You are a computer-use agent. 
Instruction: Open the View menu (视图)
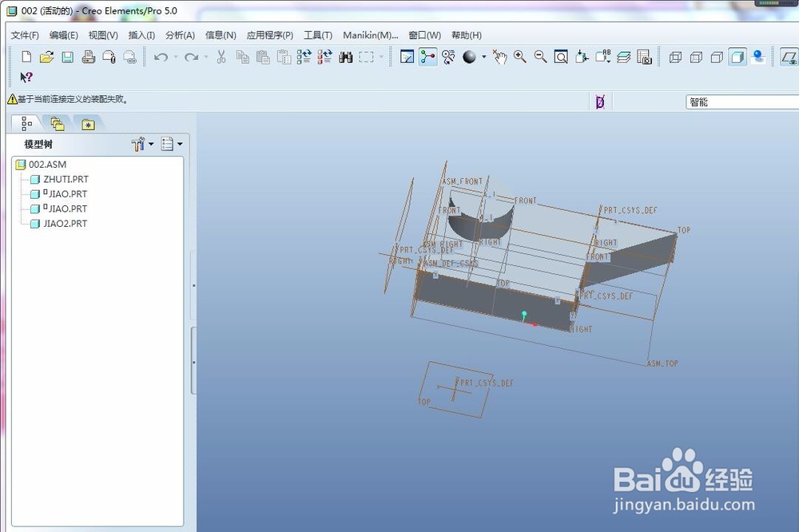tap(103, 35)
